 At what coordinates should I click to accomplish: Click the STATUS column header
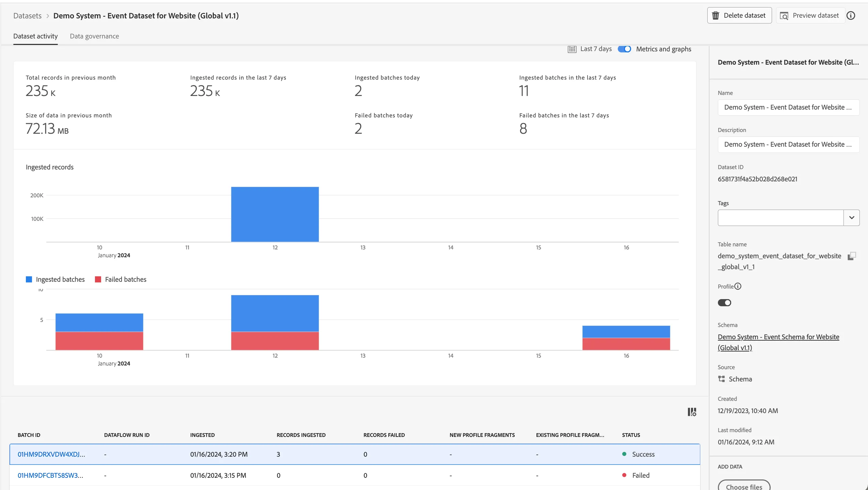tap(631, 435)
